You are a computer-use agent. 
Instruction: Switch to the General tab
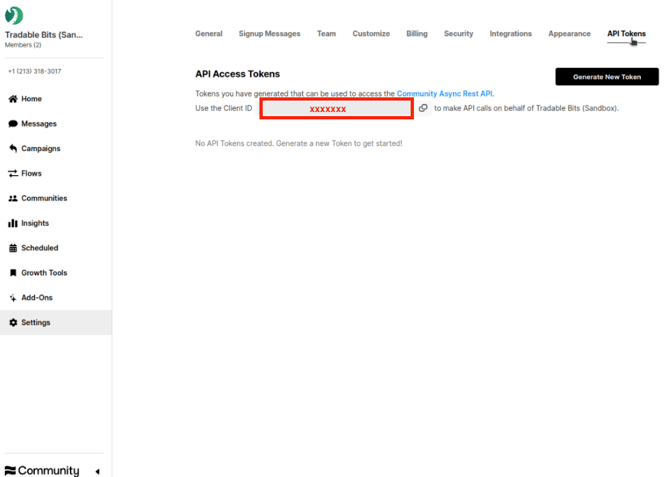tap(208, 34)
